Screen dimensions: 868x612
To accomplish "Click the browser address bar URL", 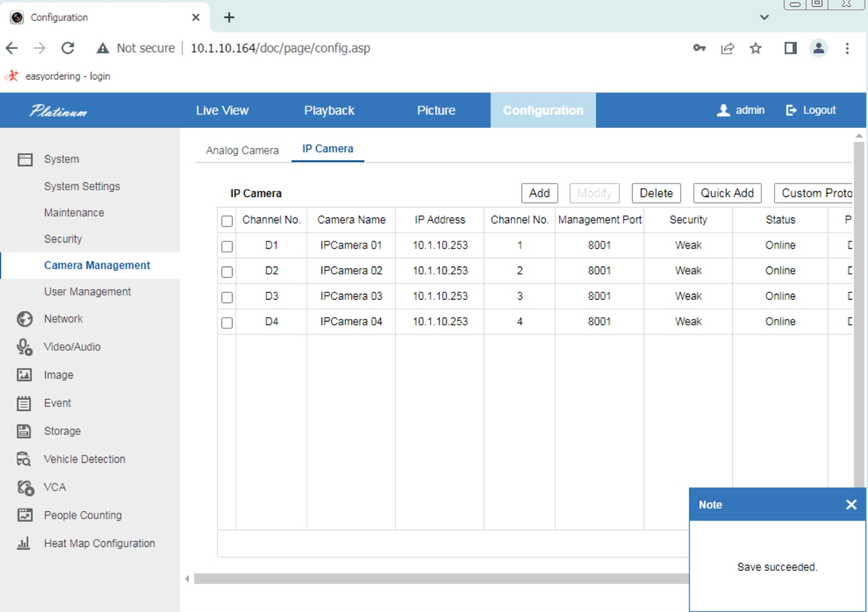I will coord(280,48).
